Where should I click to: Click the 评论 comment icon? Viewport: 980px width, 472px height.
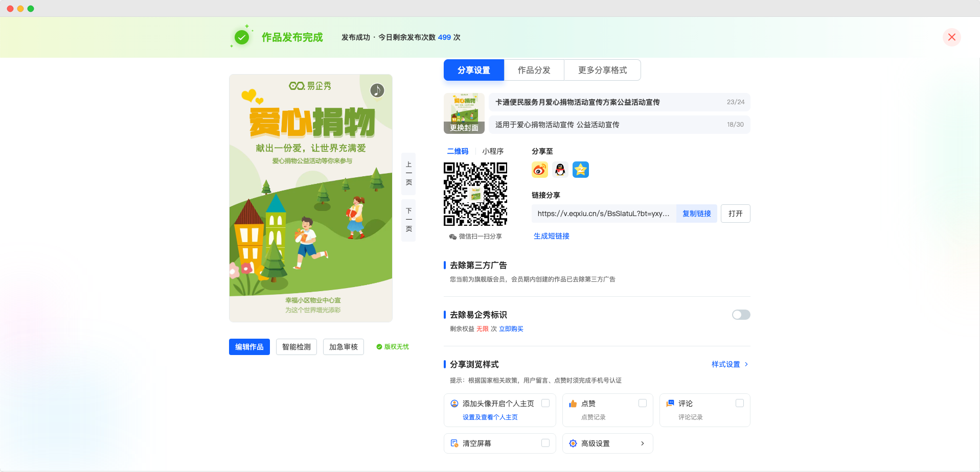[x=670, y=404]
